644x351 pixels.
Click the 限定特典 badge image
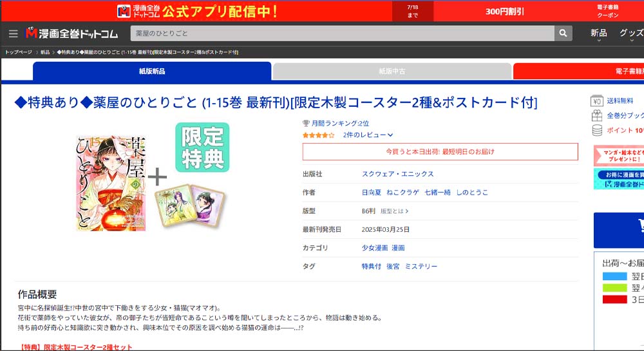pos(202,147)
